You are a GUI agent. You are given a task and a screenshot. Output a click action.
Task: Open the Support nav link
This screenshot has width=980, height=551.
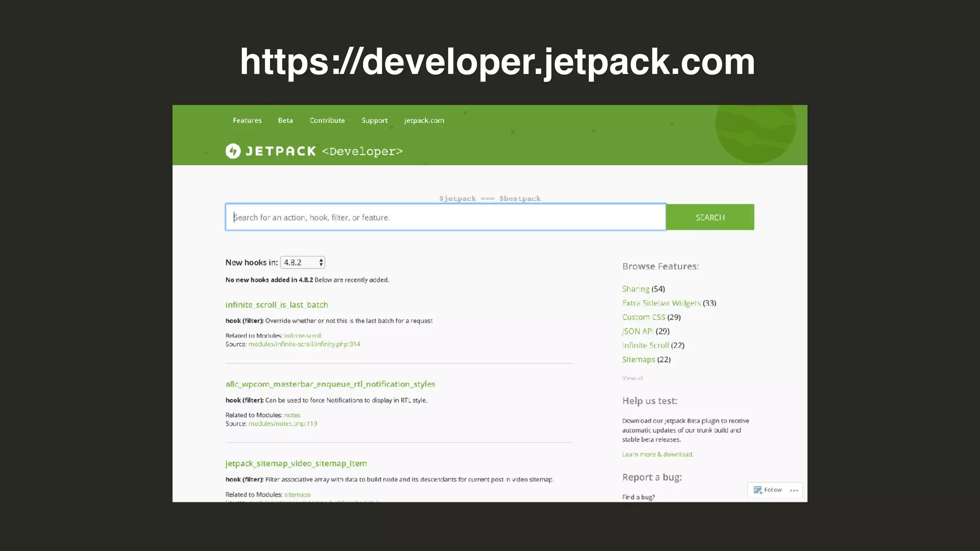375,121
